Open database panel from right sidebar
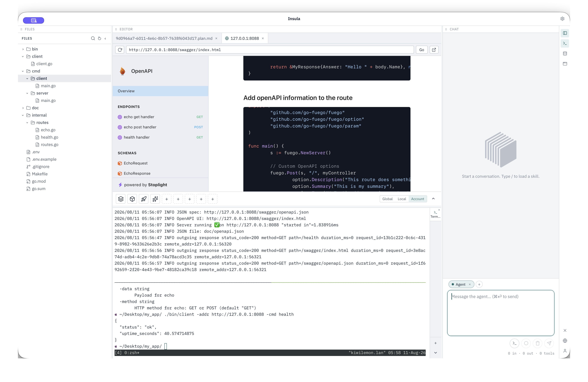 click(x=565, y=54)
